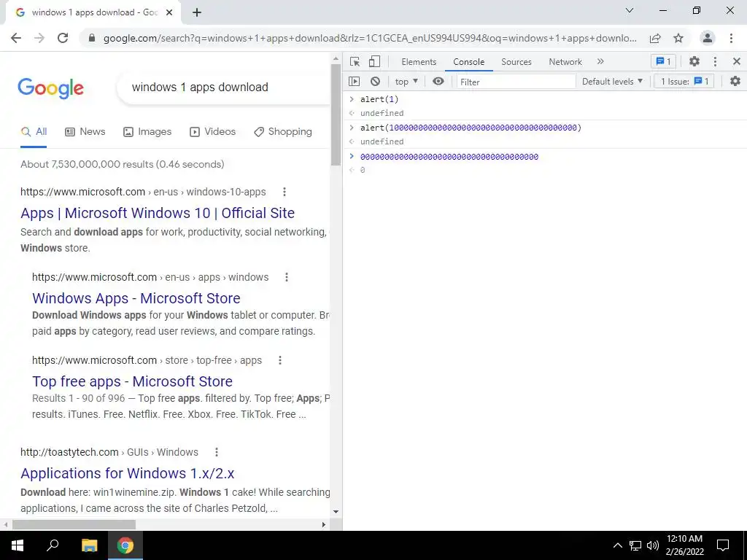Switch to Console tab
The image size is (747, 560).
[x=469, y=62]
